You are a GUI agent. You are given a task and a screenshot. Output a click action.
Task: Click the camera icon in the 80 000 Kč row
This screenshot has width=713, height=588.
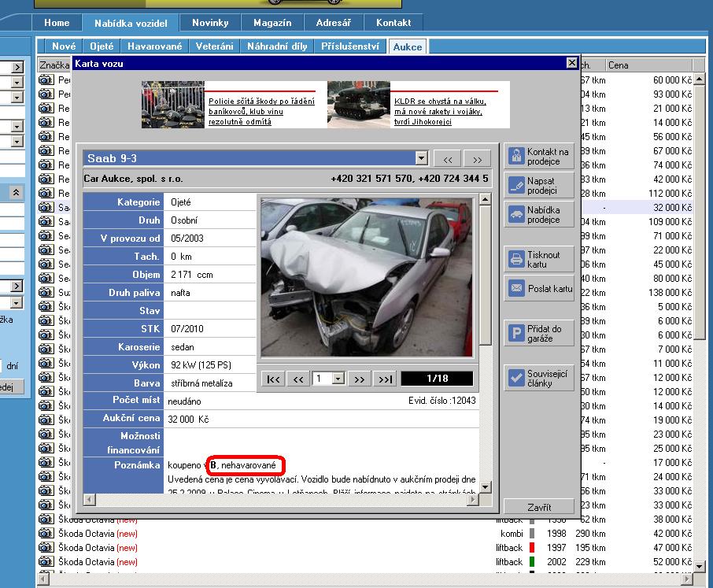click(46, 279)
